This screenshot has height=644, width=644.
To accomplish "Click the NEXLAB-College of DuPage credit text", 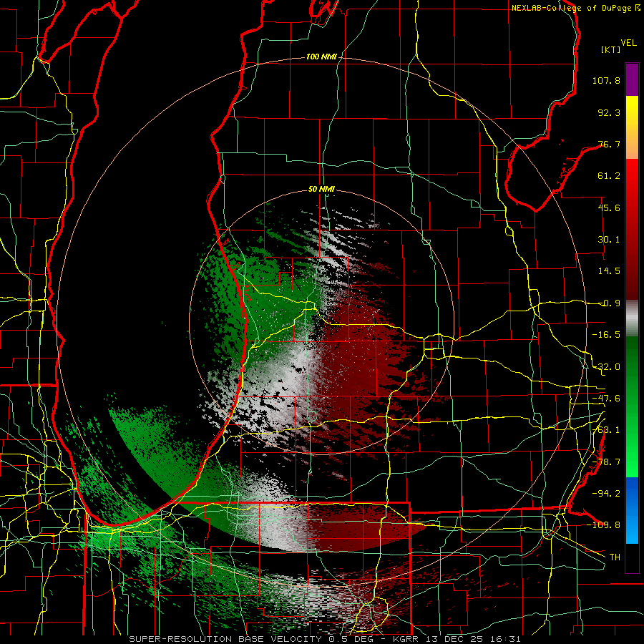I will pyautogui.click(x=575, y=8).
